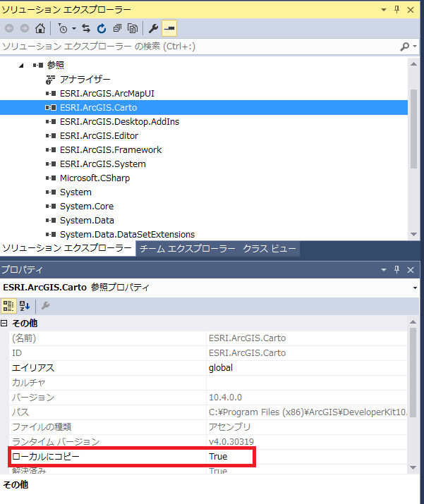
Task: Click the バージョン value 10.4.0.0
Action: coord(225,398)
